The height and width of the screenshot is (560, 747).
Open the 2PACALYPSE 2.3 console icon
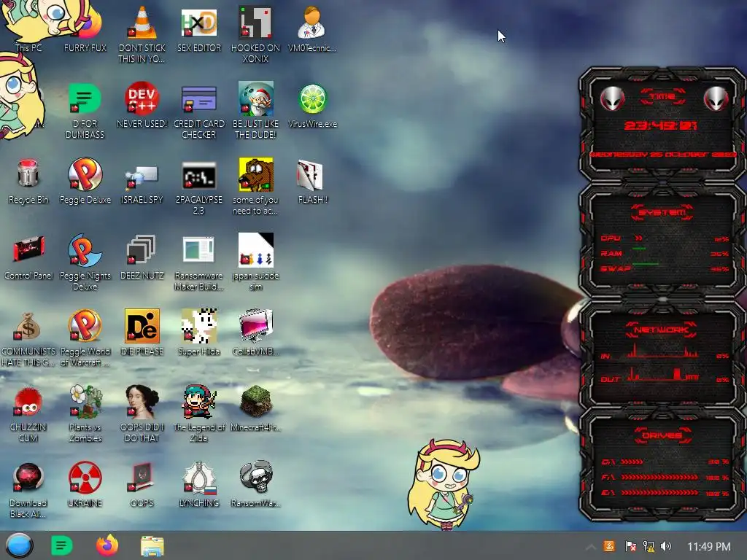pyautogui.click(x=198, y=176)
